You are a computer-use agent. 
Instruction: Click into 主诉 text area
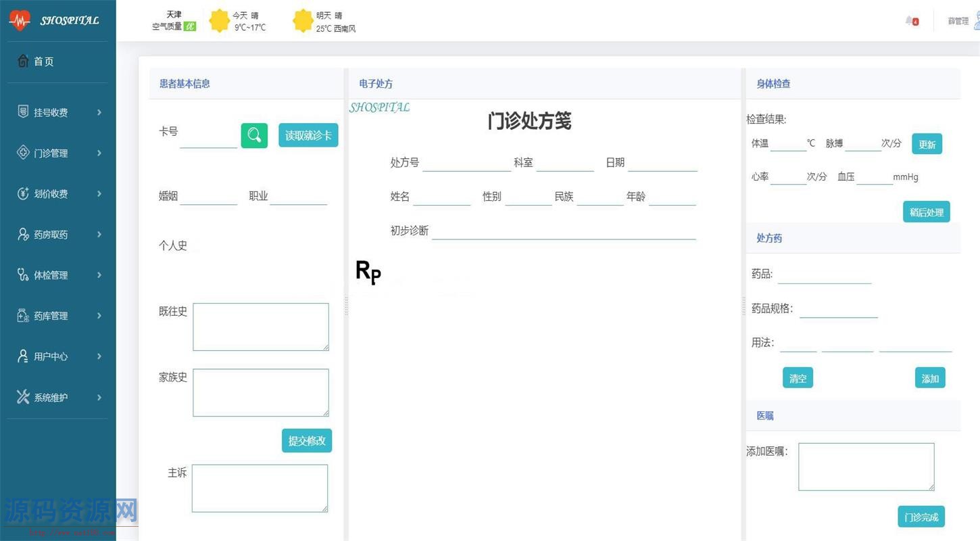click(260, 488)
